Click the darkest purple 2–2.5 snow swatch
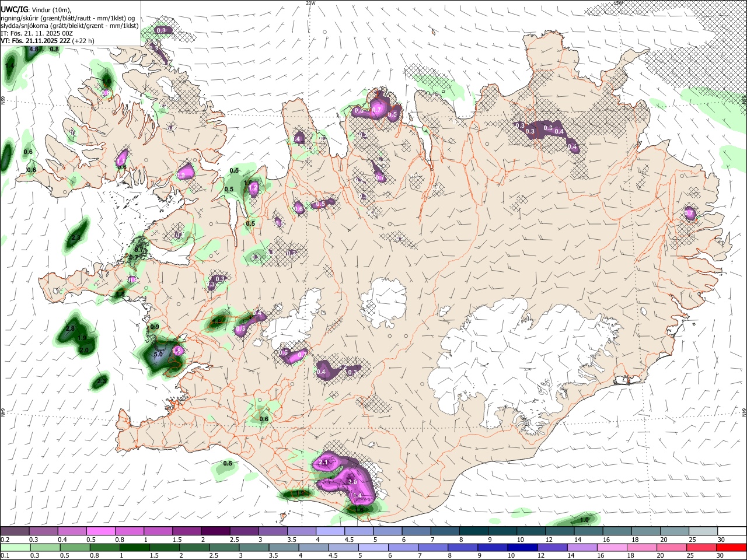 [x=215, y=531]
